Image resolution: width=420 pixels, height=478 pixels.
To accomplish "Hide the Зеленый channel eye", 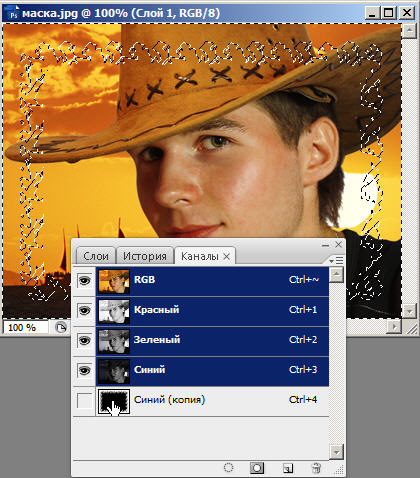I will pyautogui.click(x=84, y=340).
